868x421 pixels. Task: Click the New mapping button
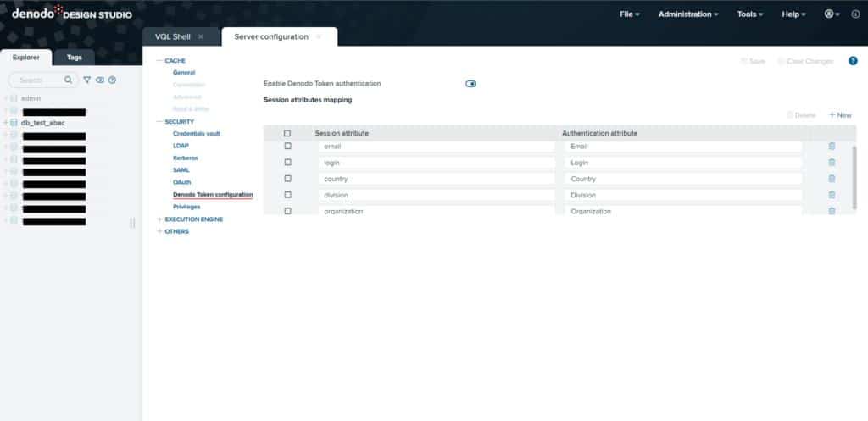(x=840, y=115)
